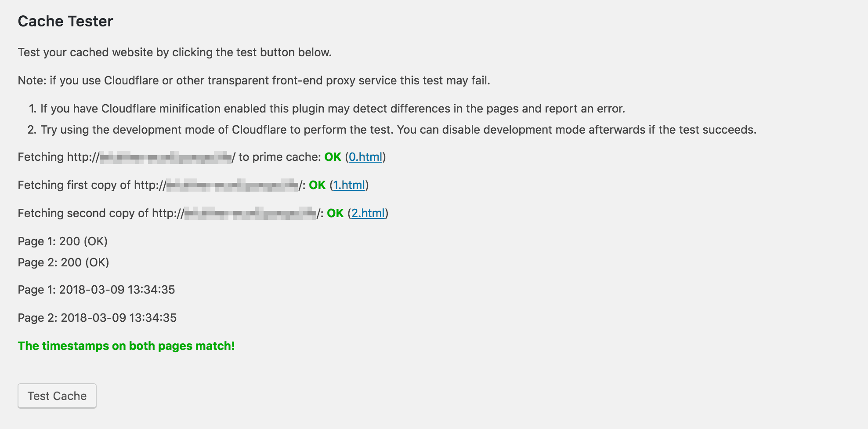Click the 'Test your cached website' sentence
868x429 pixels.
(175, 52)
